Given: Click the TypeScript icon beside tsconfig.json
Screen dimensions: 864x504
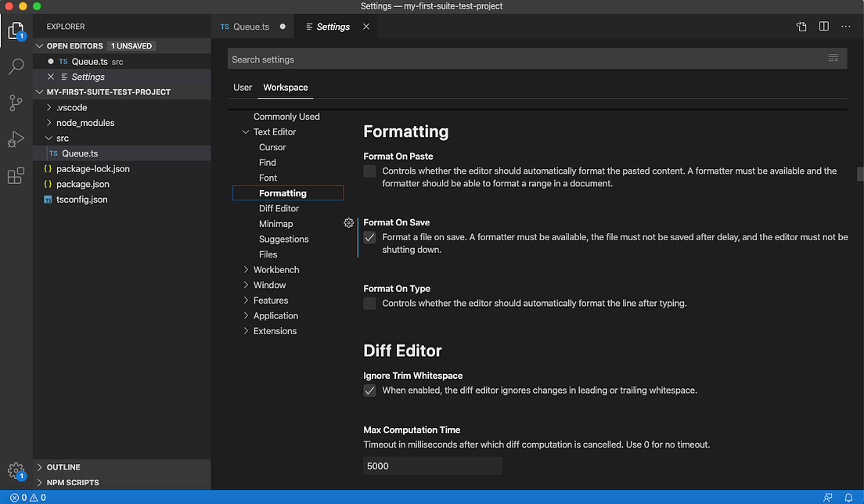Looking at the screenshot, I should pyautogui.click(x=48, y=200).
